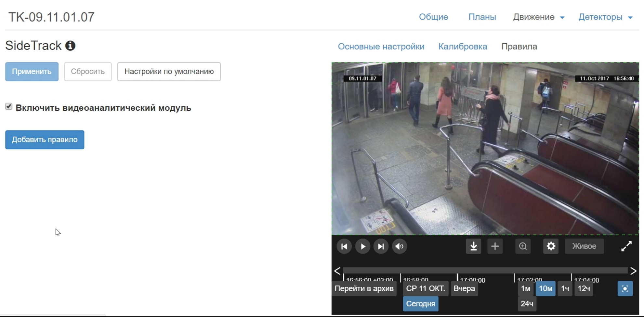
Task: Open player settings gear
Action: coord(551,246)
